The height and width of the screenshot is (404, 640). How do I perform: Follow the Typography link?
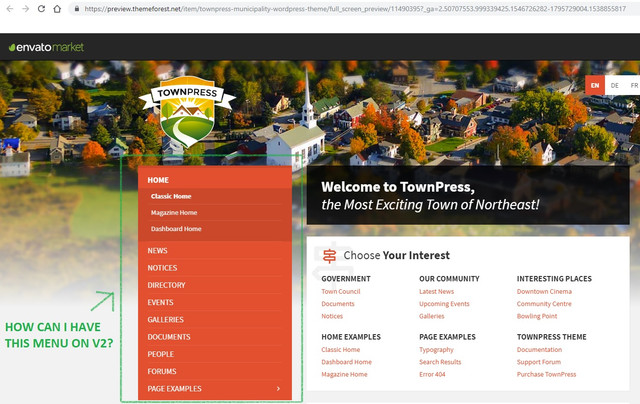pos(436,350)
